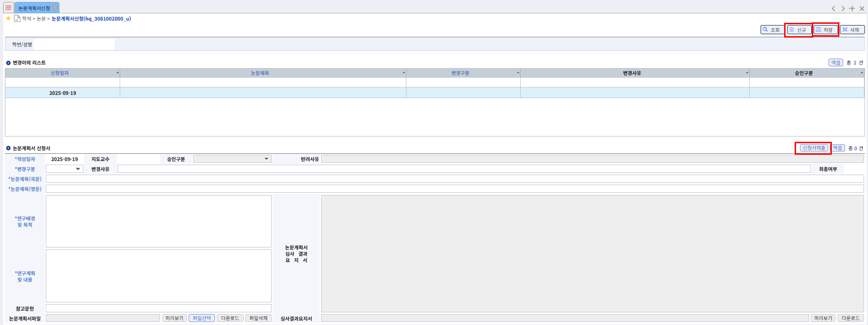868x325 pixels.
Task: Click the 조회 search button
Action: [x=771, y=30]
